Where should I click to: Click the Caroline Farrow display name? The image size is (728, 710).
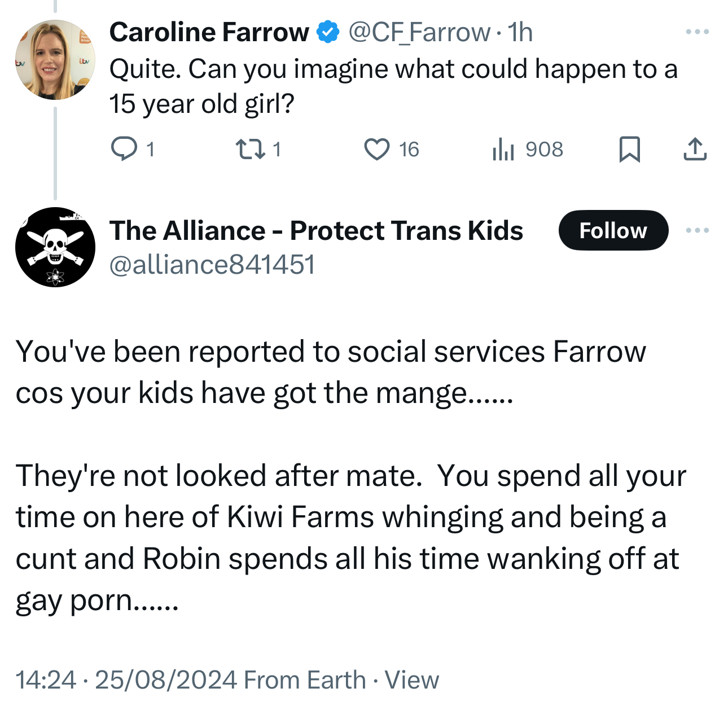tap(209, 32)
